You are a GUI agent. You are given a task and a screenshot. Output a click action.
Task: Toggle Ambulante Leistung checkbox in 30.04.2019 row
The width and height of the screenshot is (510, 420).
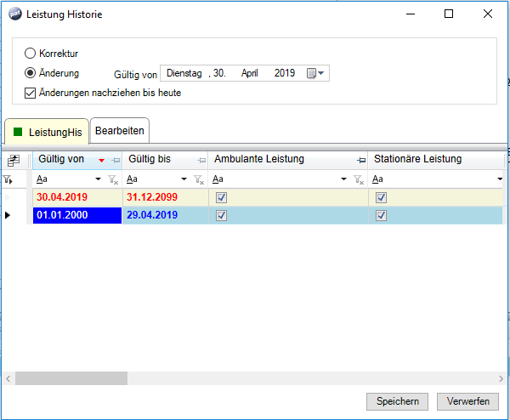(222, 197)
